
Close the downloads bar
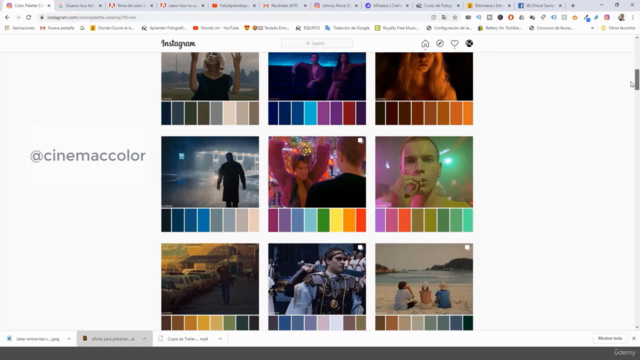(x=633, y=338)
